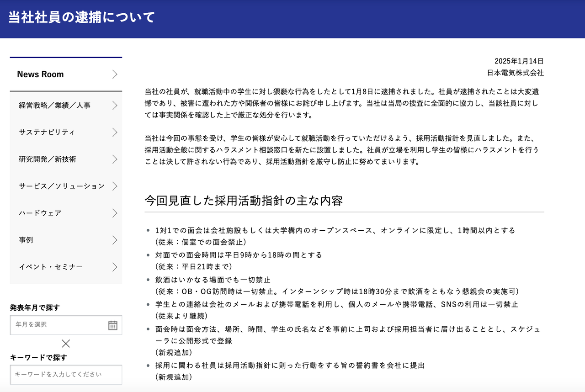Click the X clear icon below date field
This screenshot has width=585, height=392.
(66, 344)
